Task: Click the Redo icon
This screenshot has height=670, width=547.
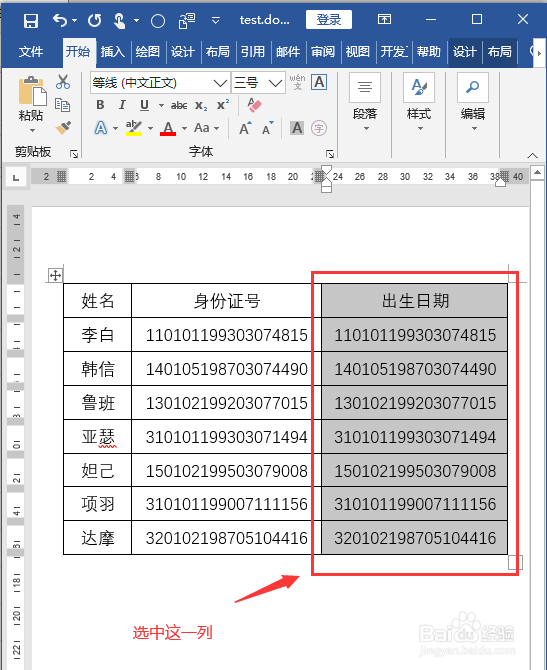Action: 94,20
